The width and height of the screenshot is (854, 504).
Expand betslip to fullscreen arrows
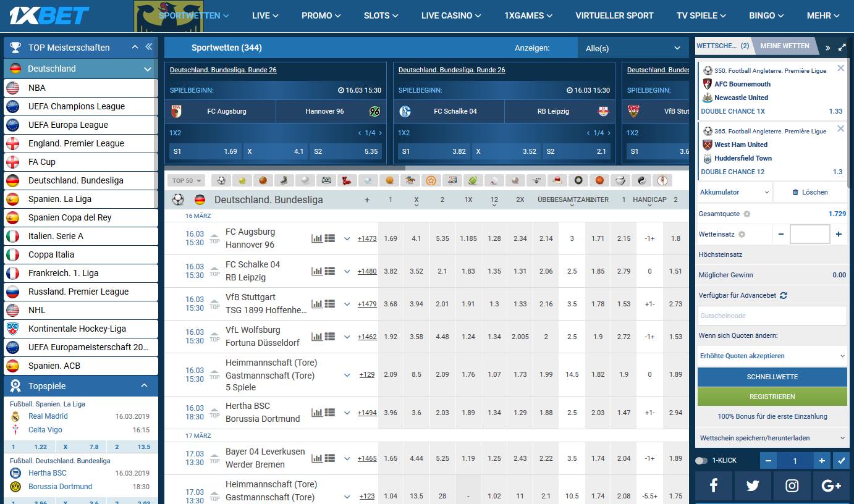[x=842, y=47]
